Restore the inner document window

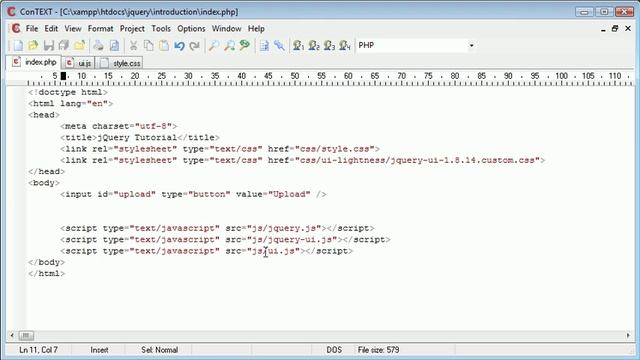tap(615, 29)
